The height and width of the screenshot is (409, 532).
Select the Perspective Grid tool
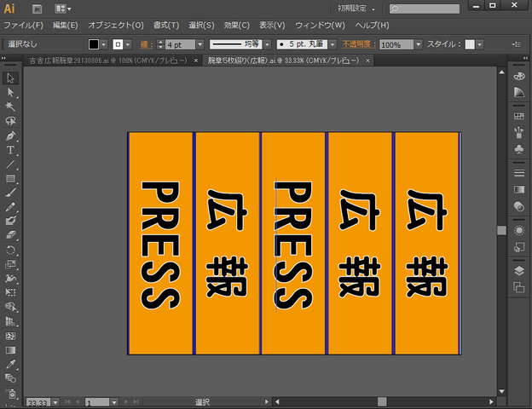click(x=10, y=321)
